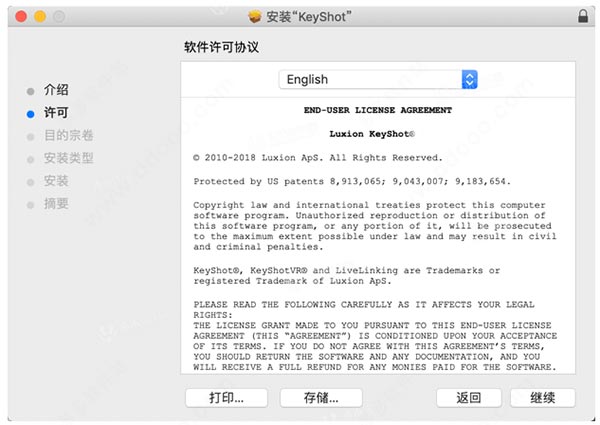Select the 许可 step in sidebar
Image resolution: width=600 pixels, height=425 pixels.
click(x=56, y=113)
